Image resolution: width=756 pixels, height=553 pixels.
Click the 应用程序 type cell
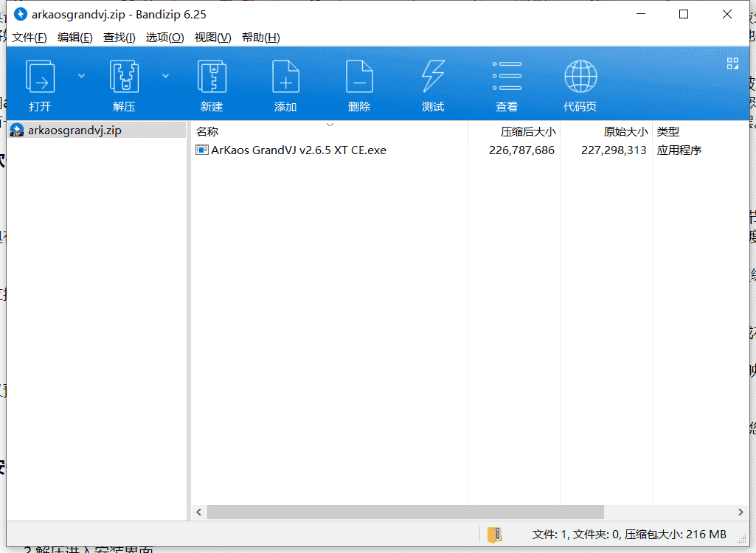(x=679, y=150)
